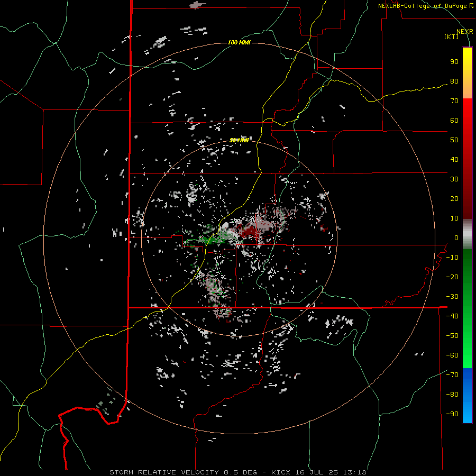Image resolution: width=476 pixels, height=476 pixels.
Task: Click the "100 NMI" range ring label
Action: tap(239, 42)
